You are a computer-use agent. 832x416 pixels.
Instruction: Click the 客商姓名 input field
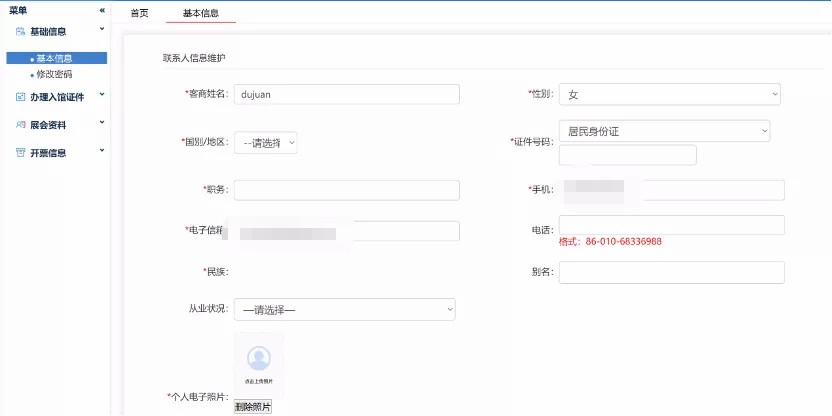click(x=346, y=94)
